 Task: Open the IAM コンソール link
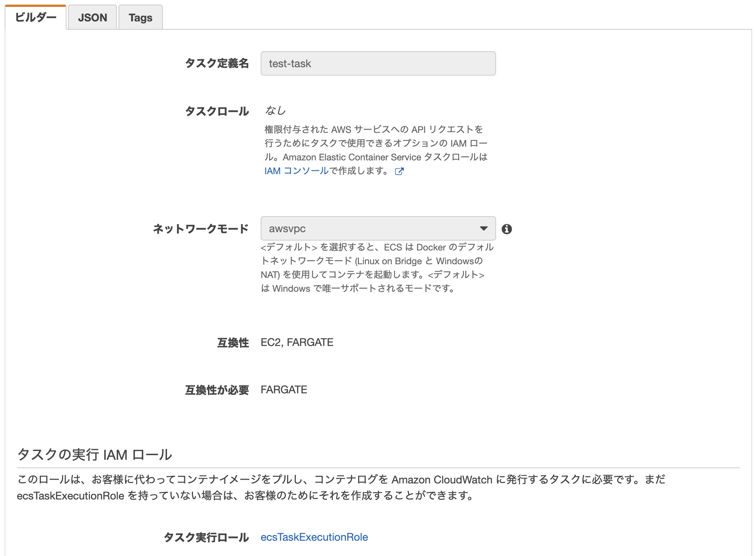pyautogui.click(x=296, y=171)
